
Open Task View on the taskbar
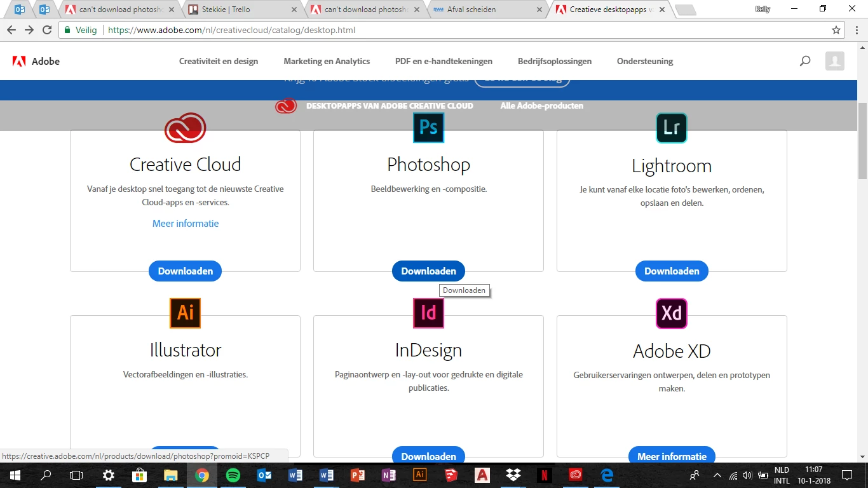76,475
